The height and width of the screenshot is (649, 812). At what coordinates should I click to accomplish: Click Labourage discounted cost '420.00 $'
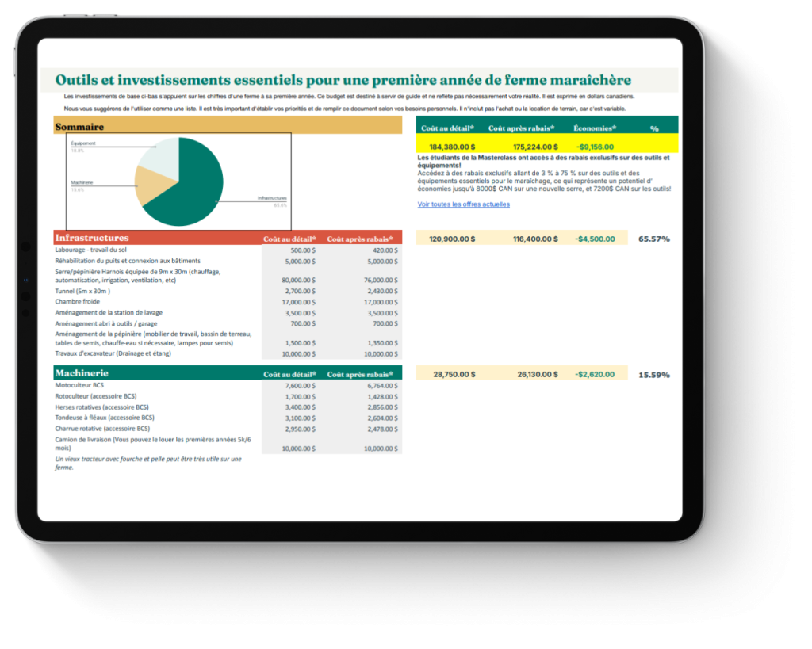click(x=385, y=250)
